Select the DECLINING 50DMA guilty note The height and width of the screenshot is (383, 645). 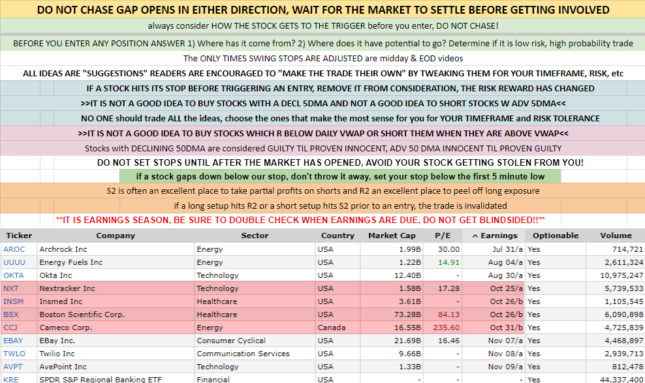tap(322, 149)
